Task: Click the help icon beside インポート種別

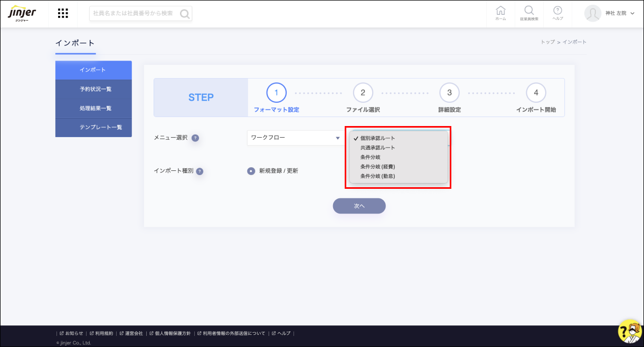Action: pyautogui.click(x=200, y=171)
